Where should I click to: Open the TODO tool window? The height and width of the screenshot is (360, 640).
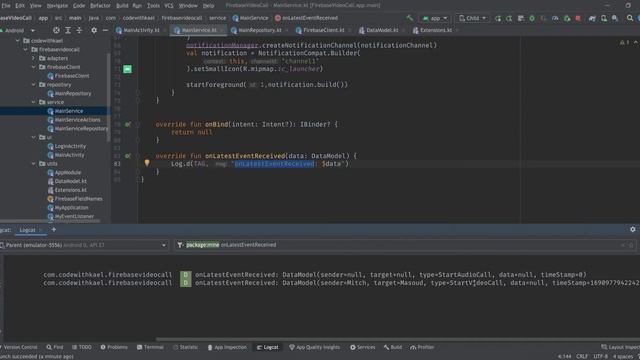point(82,347)
